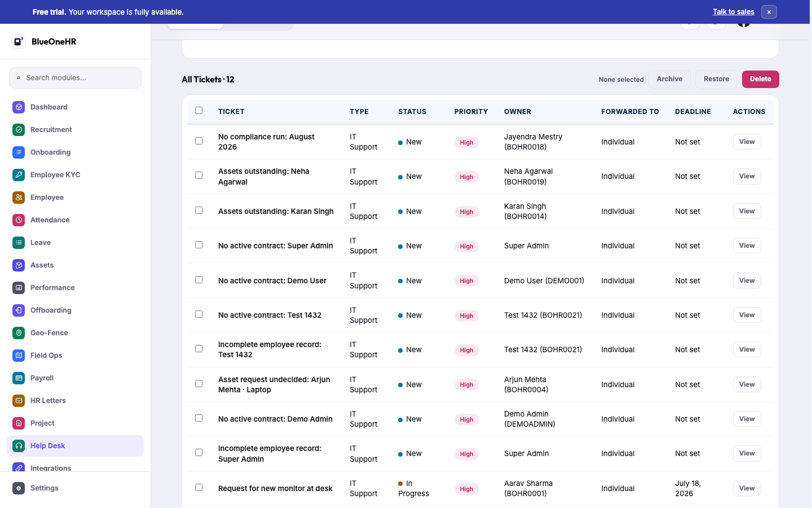Screen dimensions: 812x508
Task: Select the Assets outstanding Karan Singh checkbox
Action: 198,211
